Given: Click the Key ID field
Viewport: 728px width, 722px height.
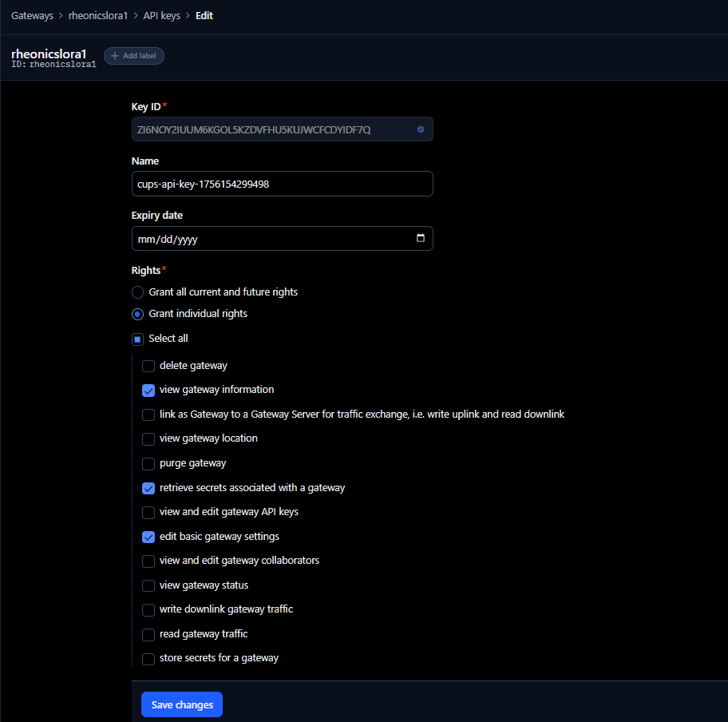Looking at the screenshot, I should point(283,129).
